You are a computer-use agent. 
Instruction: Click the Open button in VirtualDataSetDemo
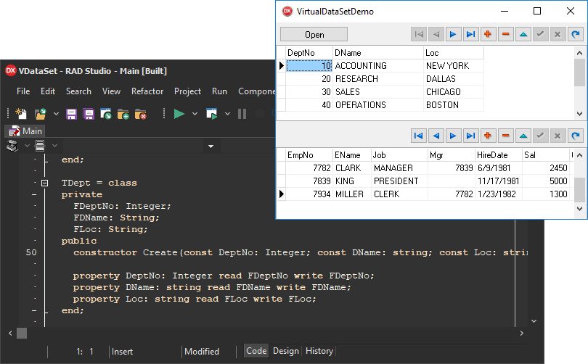(x=314, y=34)
